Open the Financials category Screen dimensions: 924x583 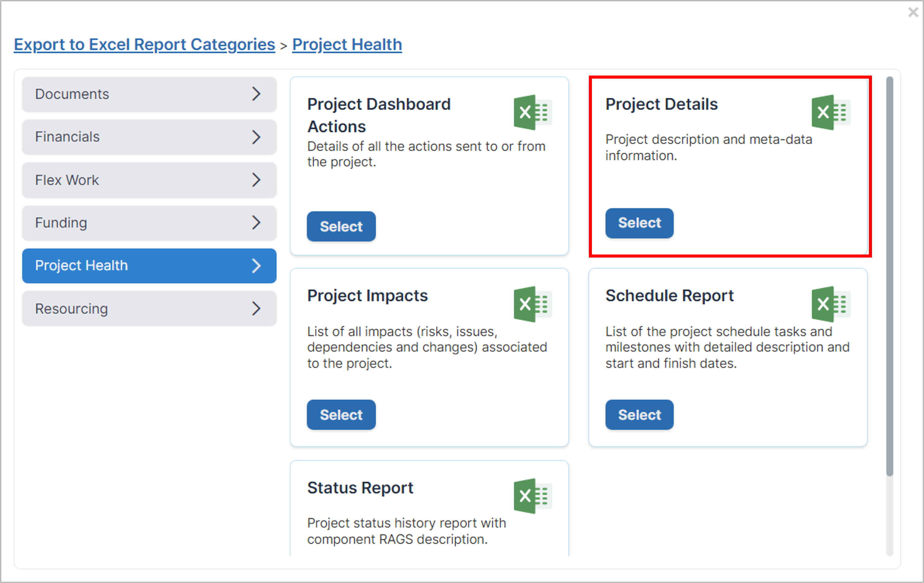coord(149,137)
